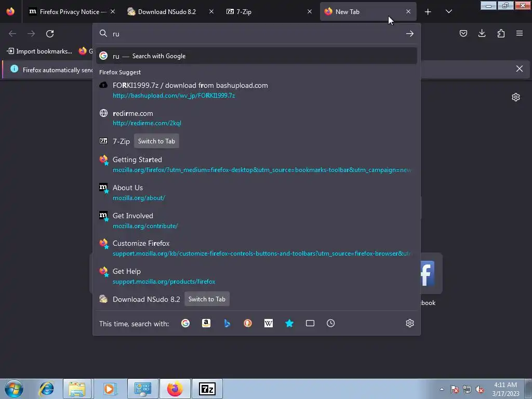Open the Customize Firefox suggestion
Viewport: 532px width, 399px height.
257,248
